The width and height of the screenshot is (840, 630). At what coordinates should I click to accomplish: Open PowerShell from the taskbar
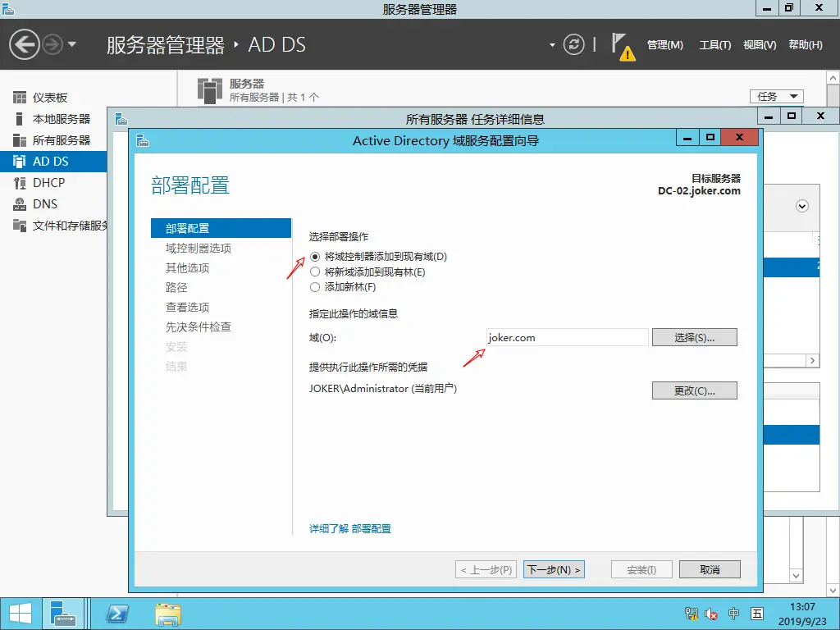pyautogui.click(x=117, y=614)
